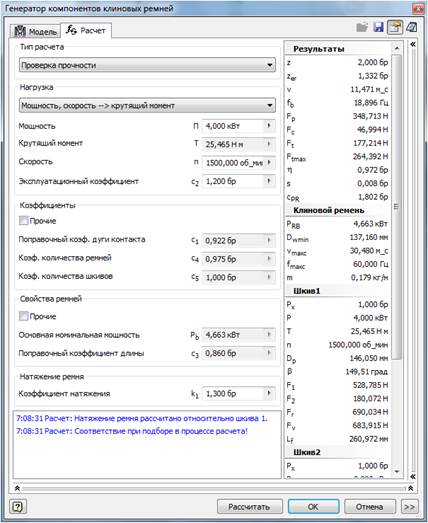Screen dimensions: 428x523
Task: Click the right double-arrow beside the message log
Action: tap(411, 488)
